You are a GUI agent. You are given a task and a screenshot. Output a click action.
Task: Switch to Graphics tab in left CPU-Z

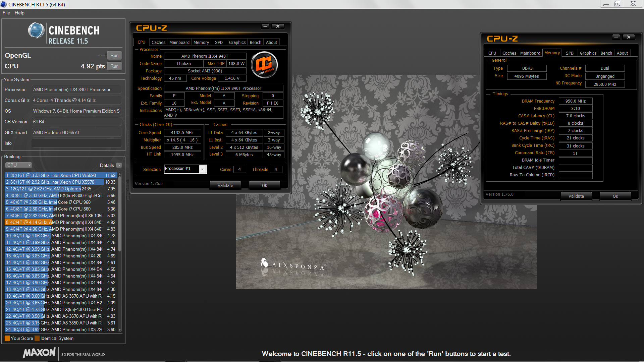click(x=237, y=43)
